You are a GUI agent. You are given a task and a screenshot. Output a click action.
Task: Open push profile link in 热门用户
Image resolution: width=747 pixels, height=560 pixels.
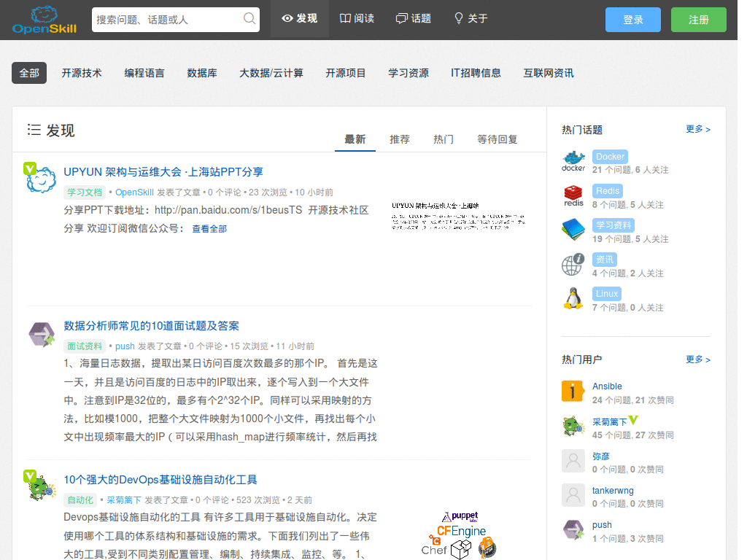tap(602, 525)
